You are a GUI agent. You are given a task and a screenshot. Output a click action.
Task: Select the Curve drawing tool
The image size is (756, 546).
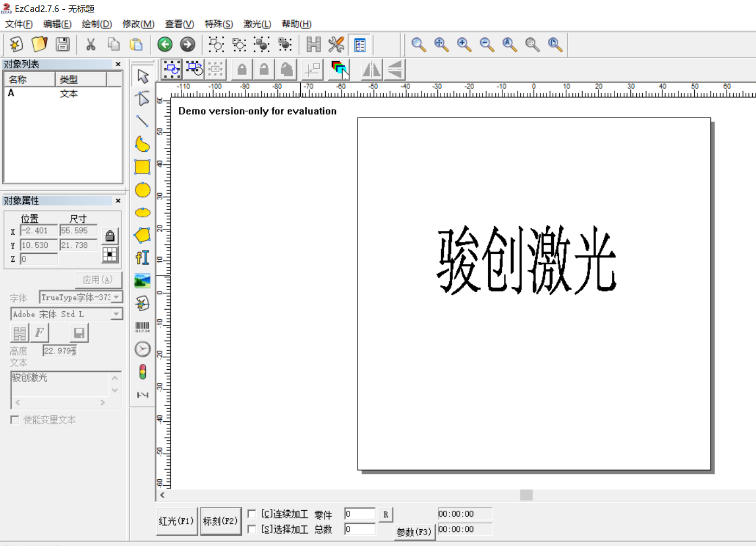pos(143,144)
